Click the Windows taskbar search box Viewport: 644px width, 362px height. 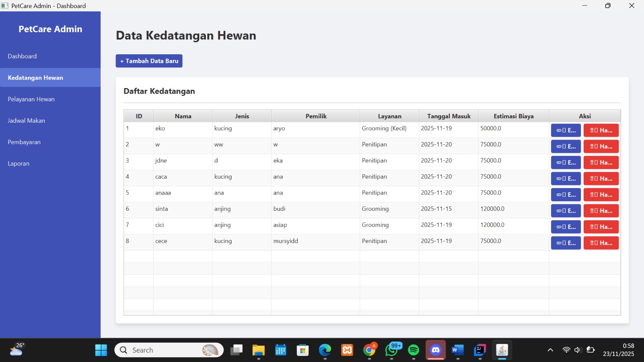pyautogui.click(x=169, y=350)
